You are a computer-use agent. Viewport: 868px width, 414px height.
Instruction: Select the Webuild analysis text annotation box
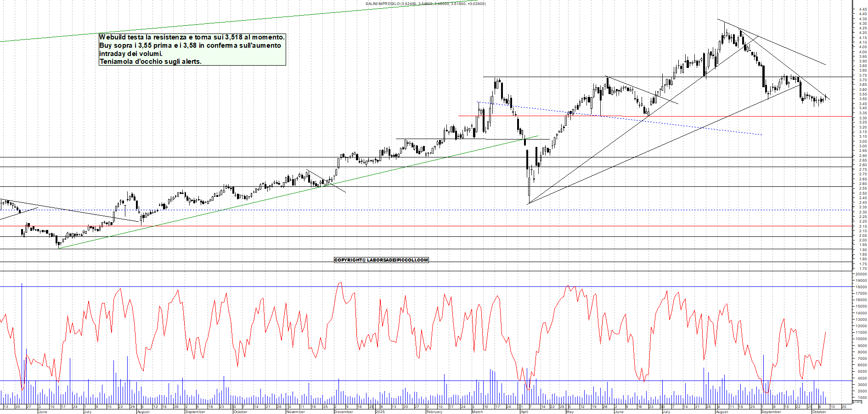point(192,49)
